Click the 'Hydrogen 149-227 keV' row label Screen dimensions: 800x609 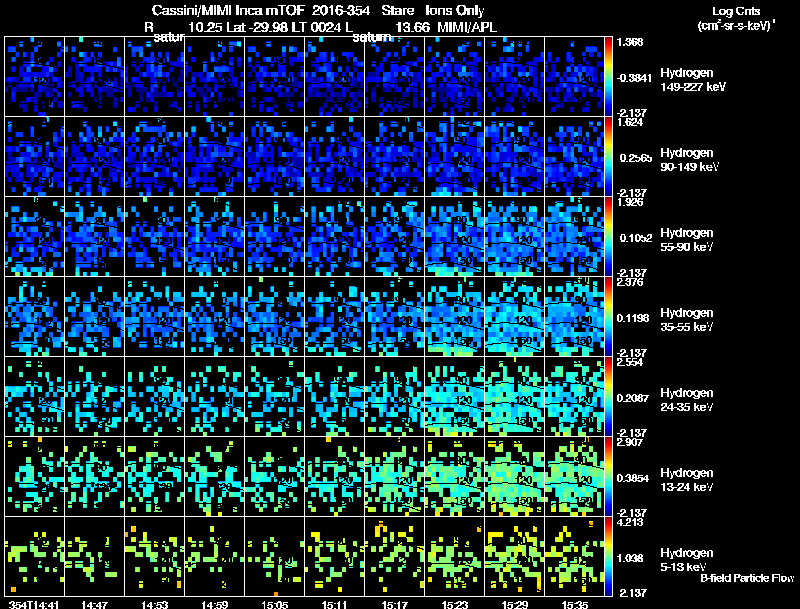(x=693, y=80)
